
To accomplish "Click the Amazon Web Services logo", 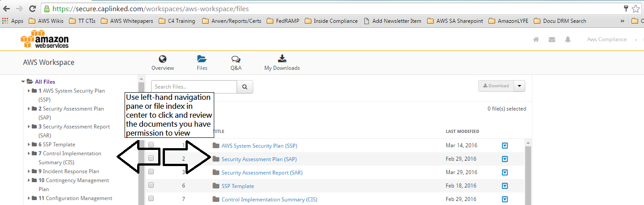I will coord(44,39).
